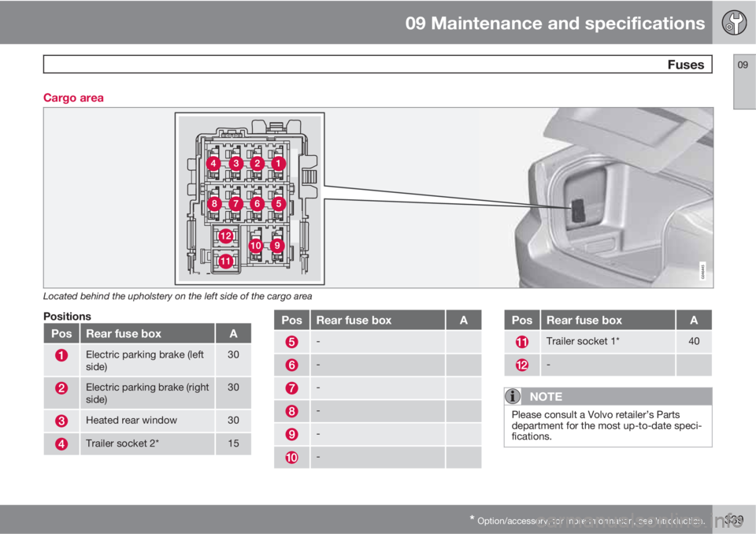Click the wrench maintenance icon in header
The height and width of the screenshot is (534, 756).
(734, 22)
